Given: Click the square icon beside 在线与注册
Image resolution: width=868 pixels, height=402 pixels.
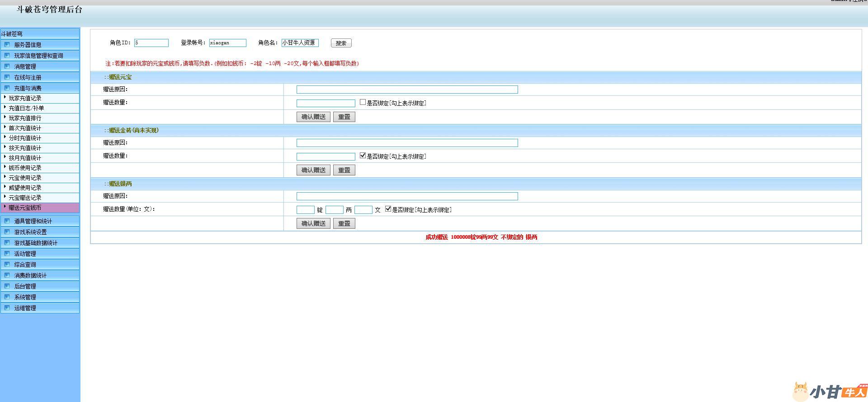Looking at the screenshot, I should tap(7, 77).
